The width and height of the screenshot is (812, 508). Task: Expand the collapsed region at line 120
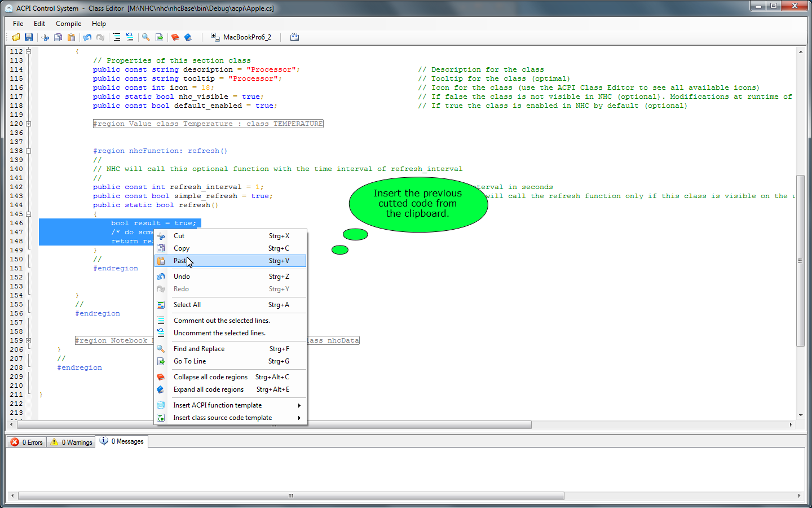(28, 124)
